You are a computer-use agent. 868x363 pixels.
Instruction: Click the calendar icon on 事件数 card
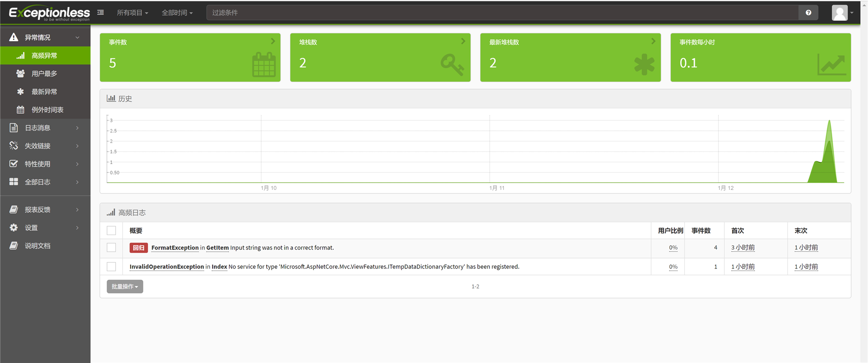pyautogui.click(x=264, y=65)
